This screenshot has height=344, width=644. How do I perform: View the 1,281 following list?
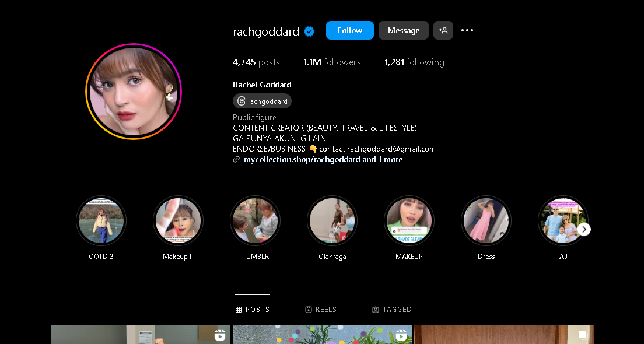point(414,62)
